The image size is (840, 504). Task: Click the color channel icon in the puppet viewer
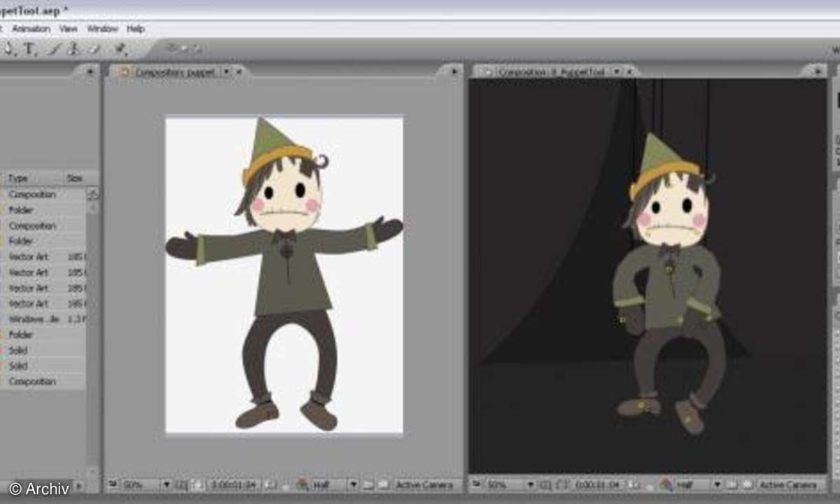pos(301,484)
